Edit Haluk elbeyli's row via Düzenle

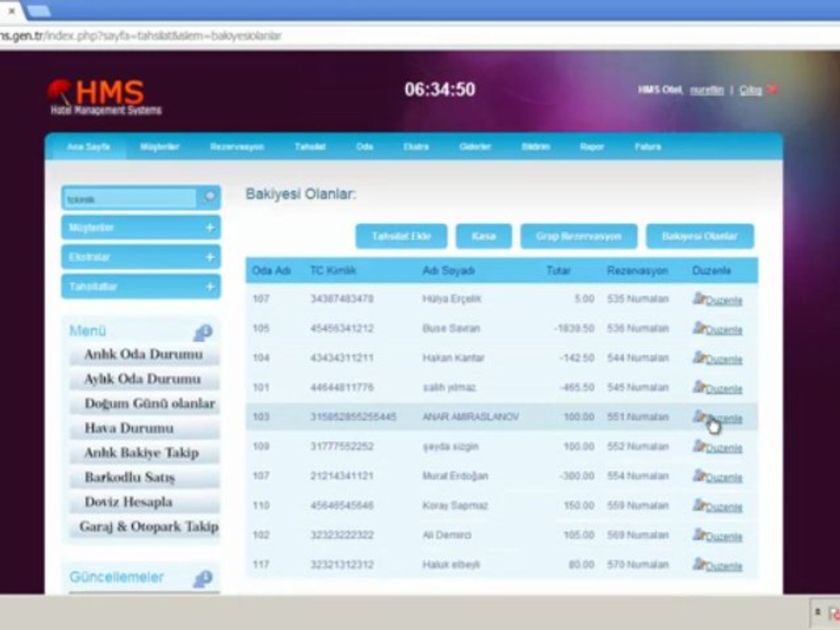click(x=717, y=564)
